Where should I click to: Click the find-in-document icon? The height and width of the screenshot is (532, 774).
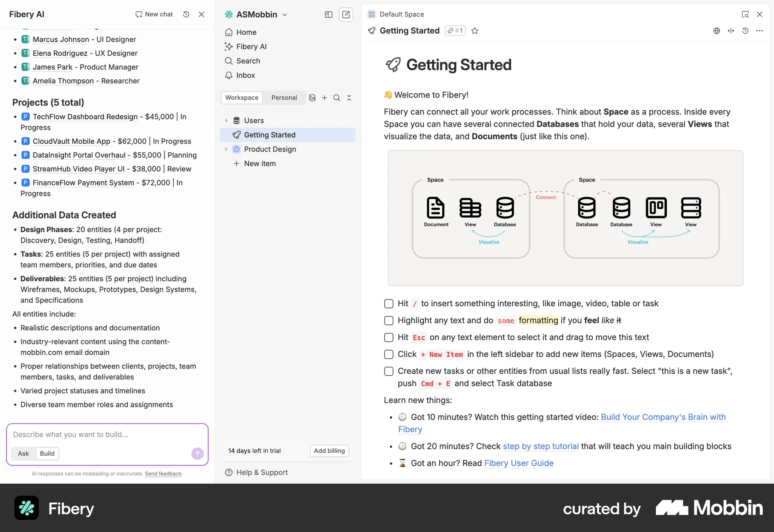pyautogui.click(x=745, y=14)
